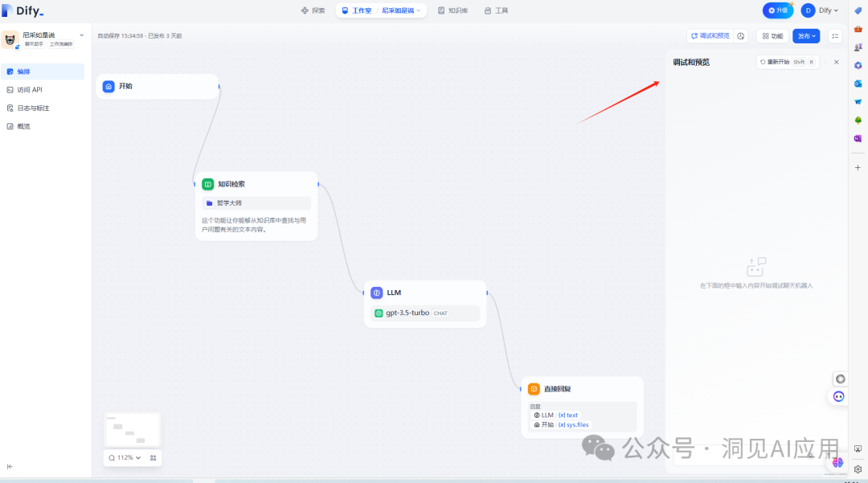The image size is (868, 483).
Task: Click the 升级 upgrade button
Action: 777,10
